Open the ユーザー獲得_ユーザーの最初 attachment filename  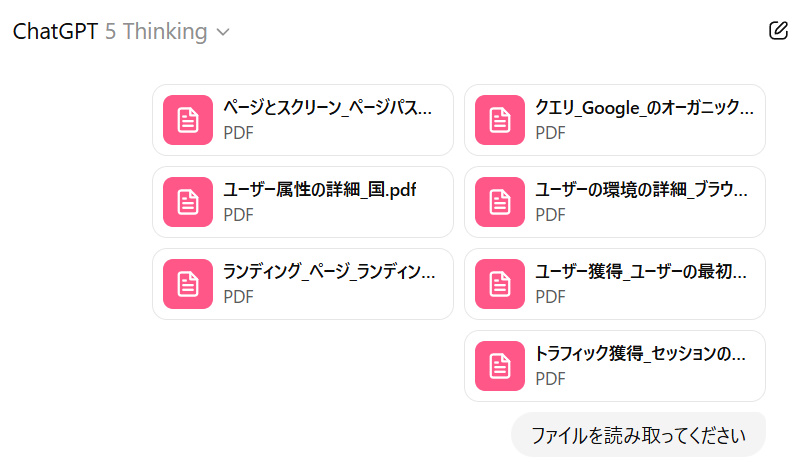pos(641,272)
